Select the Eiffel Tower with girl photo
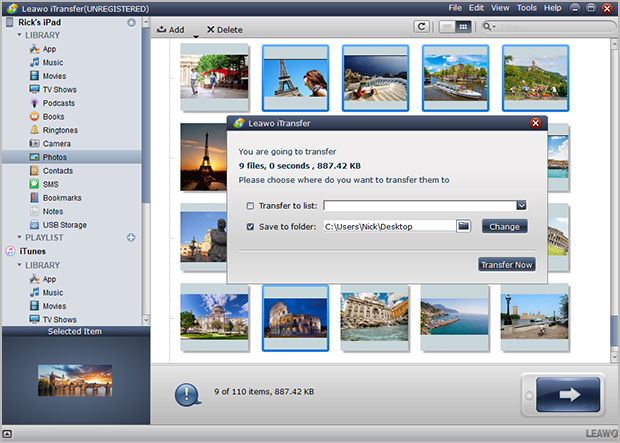Image resolution: width=620 pixels, height=443 pixels. pos(295,78)
